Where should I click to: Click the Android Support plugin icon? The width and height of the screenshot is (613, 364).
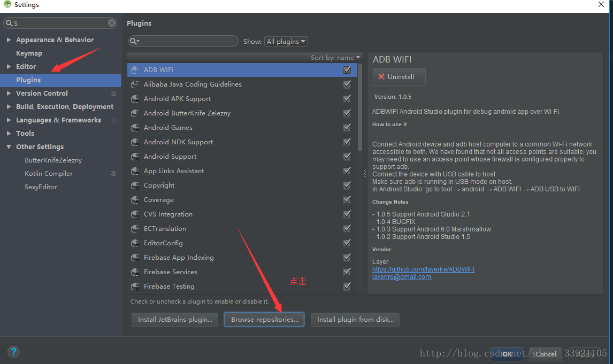coord(135,157)
